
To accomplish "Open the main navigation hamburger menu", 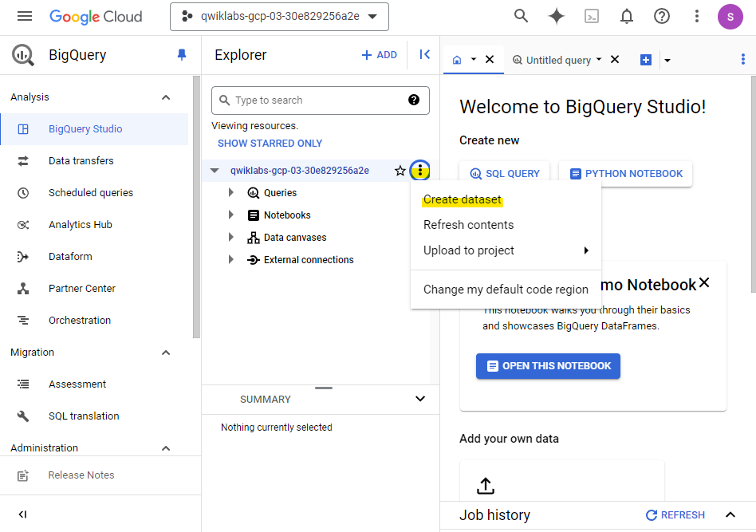I will click(x=25, y=17).
